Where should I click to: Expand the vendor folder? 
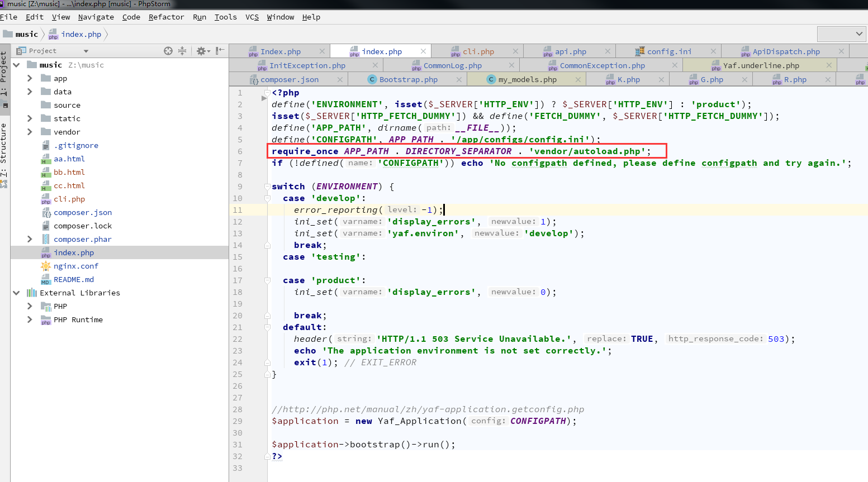pyautogui.click(x=30, y=132)
